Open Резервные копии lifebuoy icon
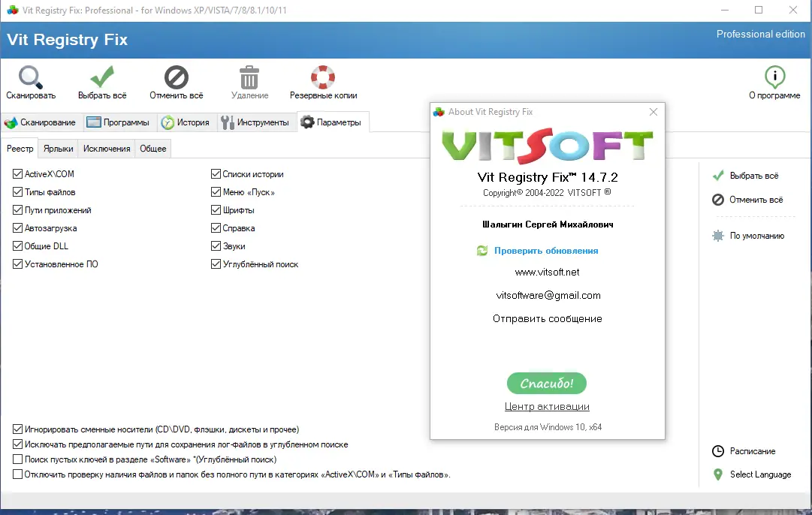The image size is (812, 515). (323, 77)
